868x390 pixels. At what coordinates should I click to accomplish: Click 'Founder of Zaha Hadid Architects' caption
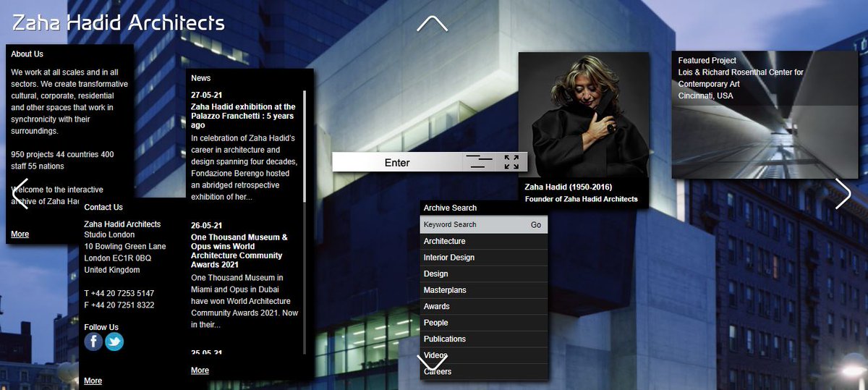point(582,199)
